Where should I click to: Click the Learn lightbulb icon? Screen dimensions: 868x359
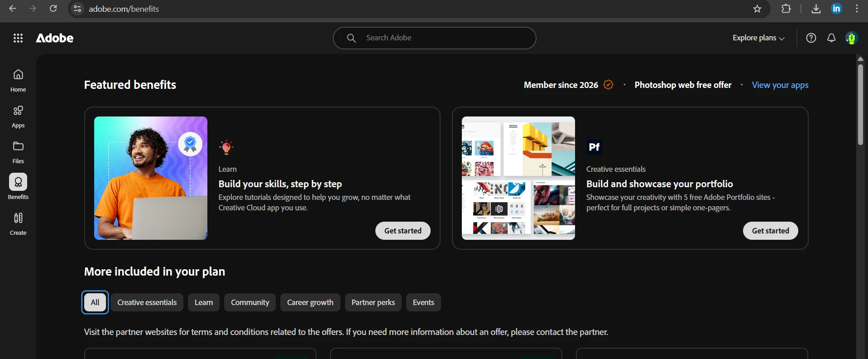coord(226,147)
